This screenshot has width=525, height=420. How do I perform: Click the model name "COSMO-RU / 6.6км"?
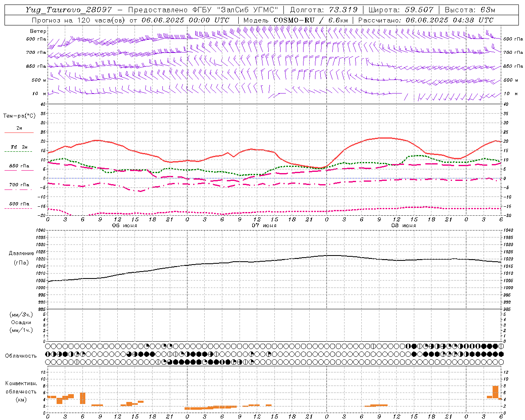click(x=311, y=20)
